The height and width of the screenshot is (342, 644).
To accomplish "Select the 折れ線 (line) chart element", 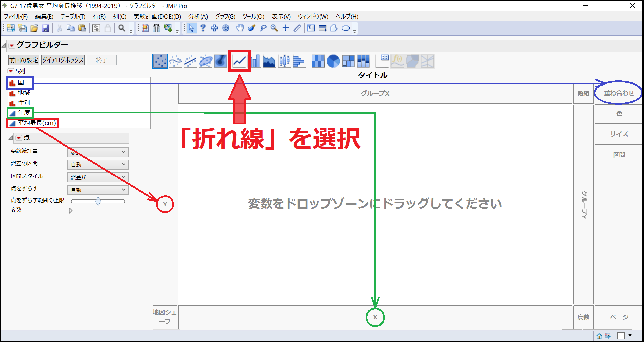I will (239, 61).
